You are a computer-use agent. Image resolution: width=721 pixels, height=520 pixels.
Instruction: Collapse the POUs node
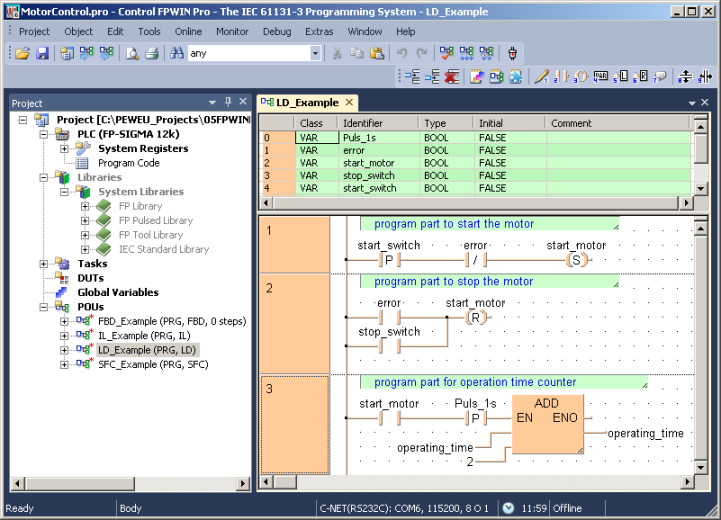click(43, 307)
